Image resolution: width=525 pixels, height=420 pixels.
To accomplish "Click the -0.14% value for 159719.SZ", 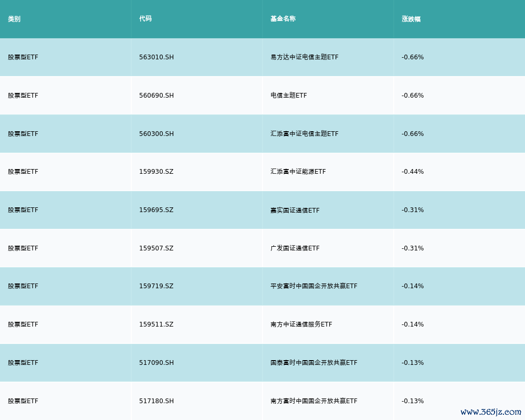I will [413, 286].
